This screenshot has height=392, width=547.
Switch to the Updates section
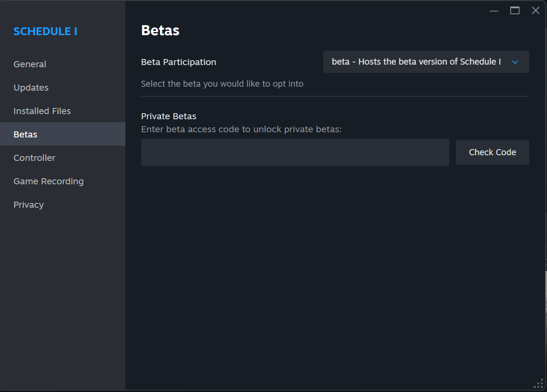[x=31, y=88]
